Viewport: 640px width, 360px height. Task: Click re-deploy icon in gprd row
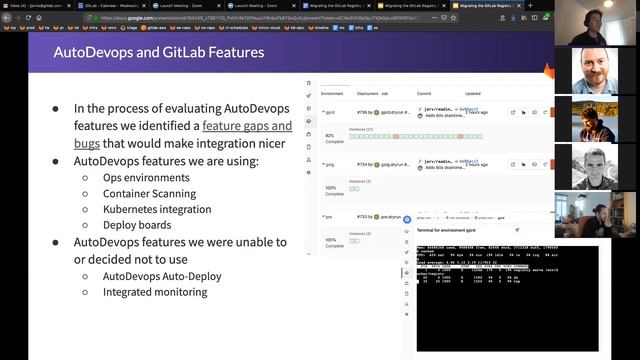(x=545, y=112)
